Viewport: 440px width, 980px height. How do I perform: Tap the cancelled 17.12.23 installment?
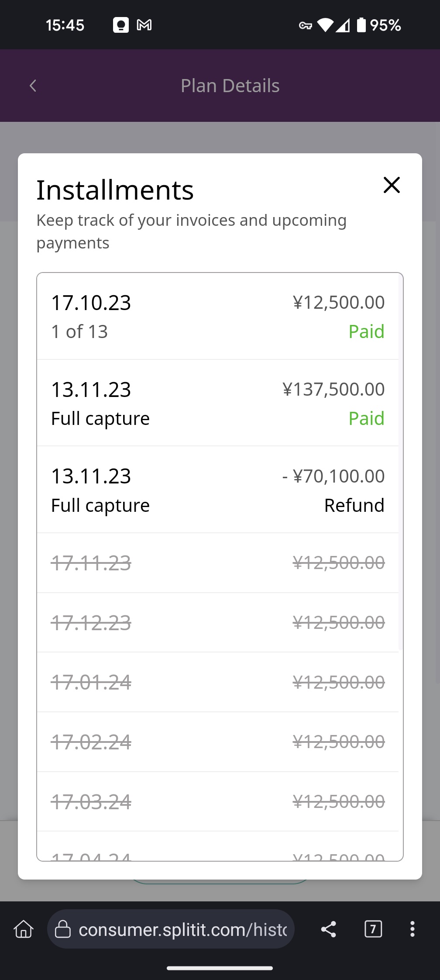click(x=218, y=623)
